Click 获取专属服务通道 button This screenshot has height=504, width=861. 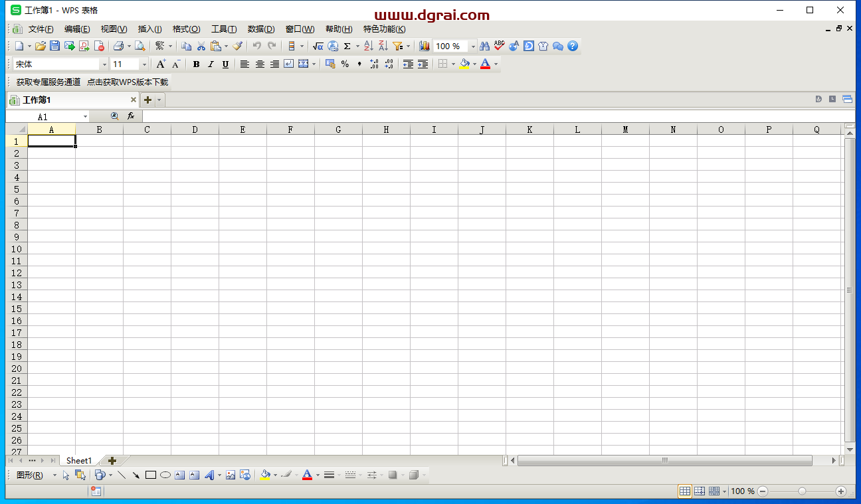point(48,82)
